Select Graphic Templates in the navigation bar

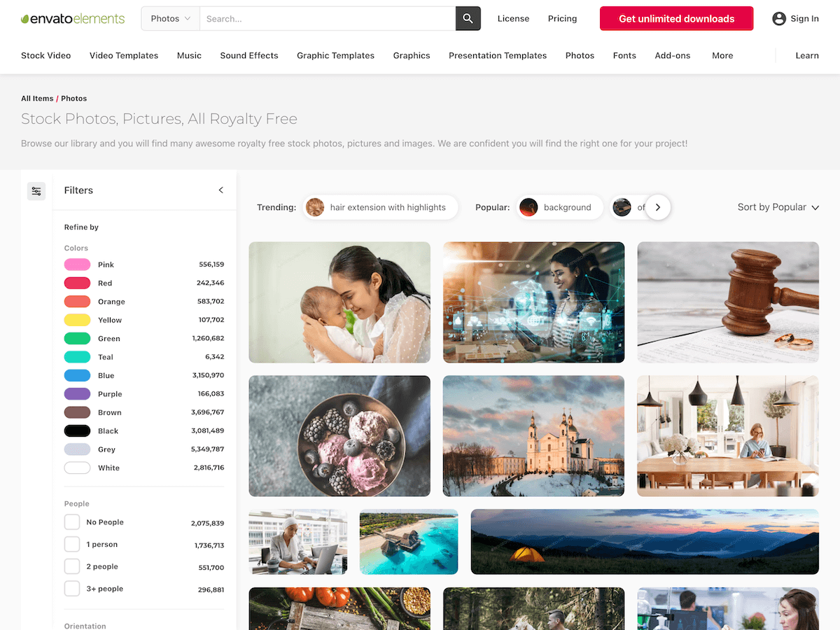[335, 55]
